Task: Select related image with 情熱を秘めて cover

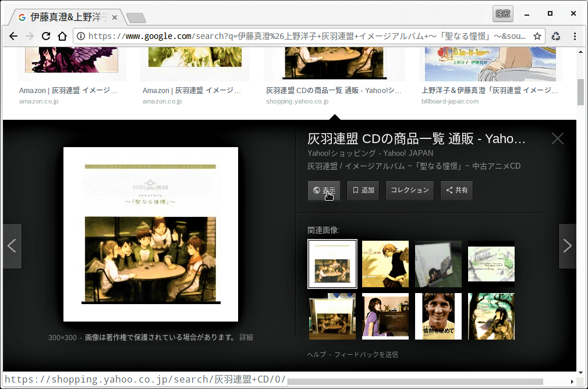Action: point(438,316)
